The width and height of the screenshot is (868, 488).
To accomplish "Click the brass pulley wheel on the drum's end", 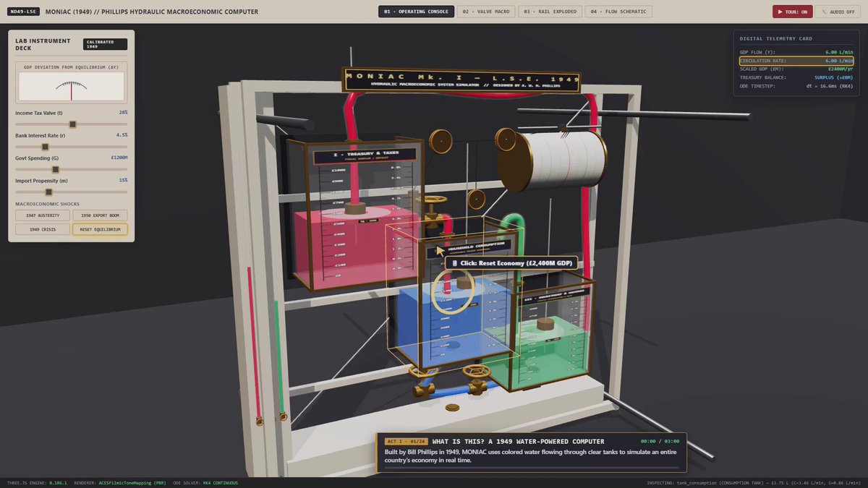I will point(504,139).
